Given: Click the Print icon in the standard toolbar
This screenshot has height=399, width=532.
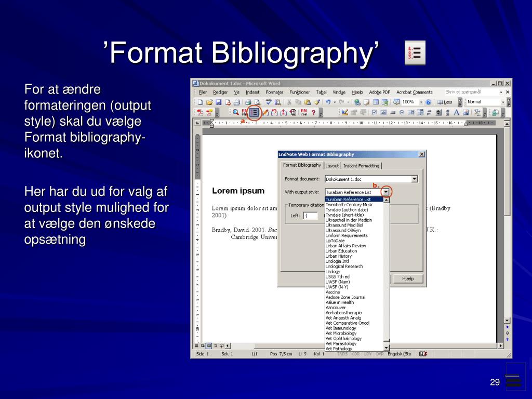Looking at the screenshot, I should 248,102.
